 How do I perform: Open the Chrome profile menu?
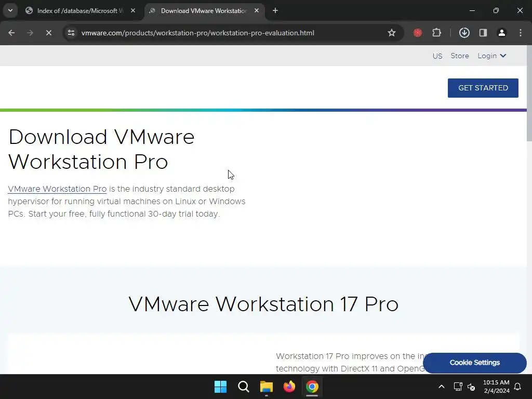coord(502,33)
